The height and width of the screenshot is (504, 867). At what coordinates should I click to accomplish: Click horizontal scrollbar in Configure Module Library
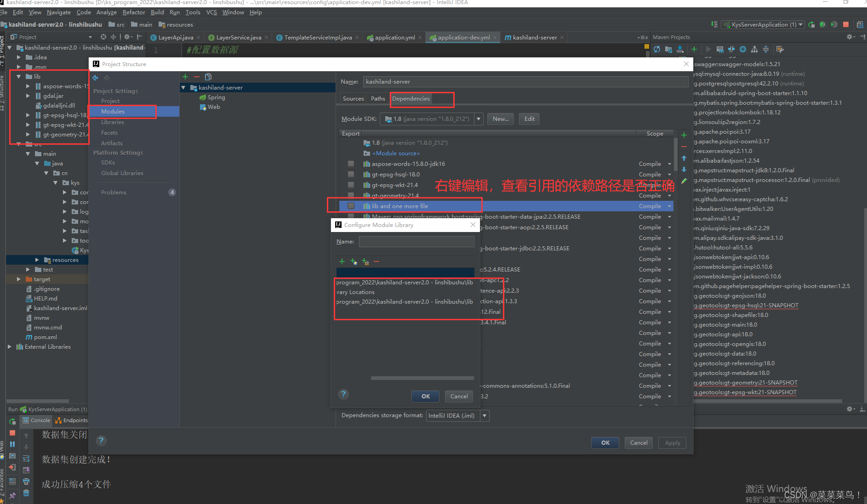pos(422,378)
